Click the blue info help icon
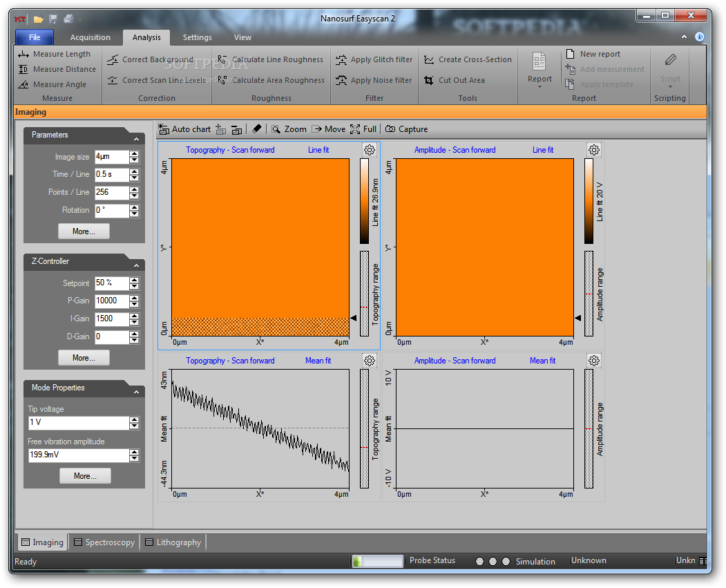 point(700,37)
